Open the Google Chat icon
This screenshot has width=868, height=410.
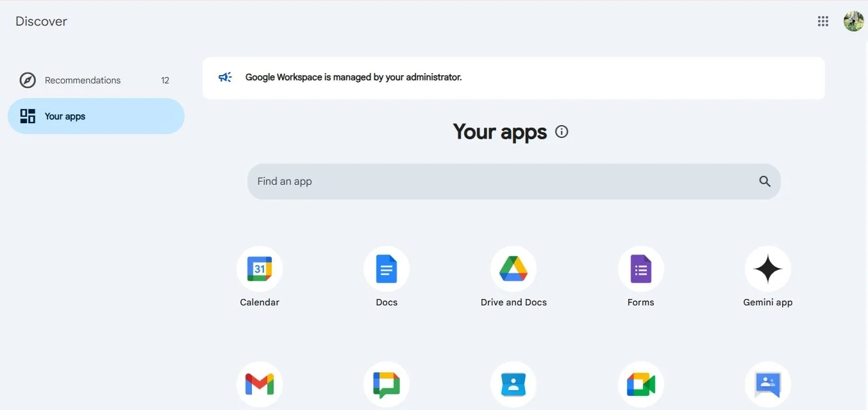pos(387,384)
